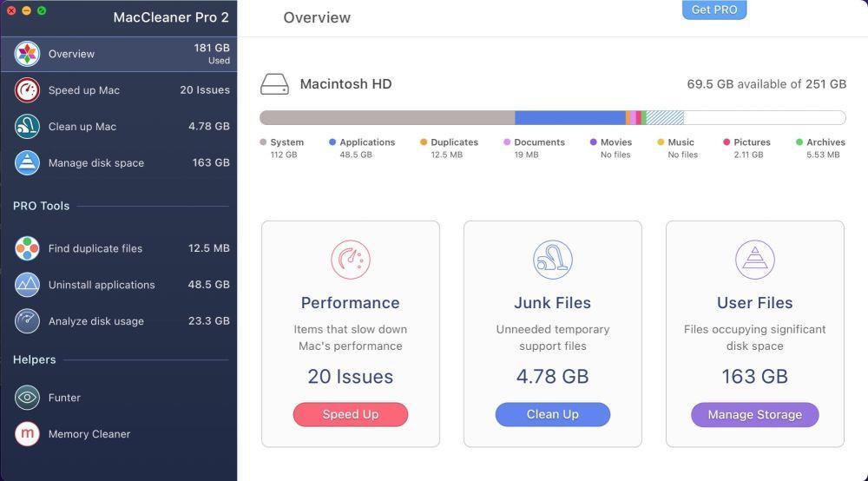Select Speed up Mac in sidebar
This screenshot has height=481, width=868.
tap(118, 90)
